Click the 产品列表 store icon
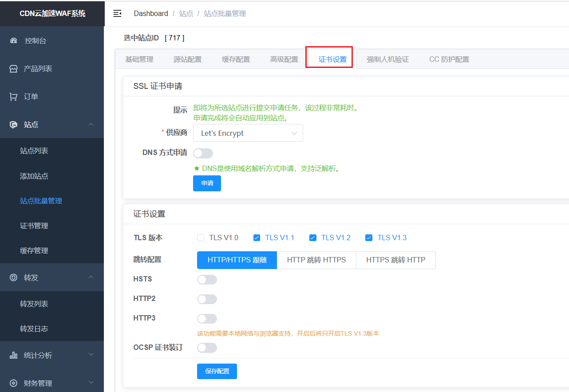 [13, 69]
